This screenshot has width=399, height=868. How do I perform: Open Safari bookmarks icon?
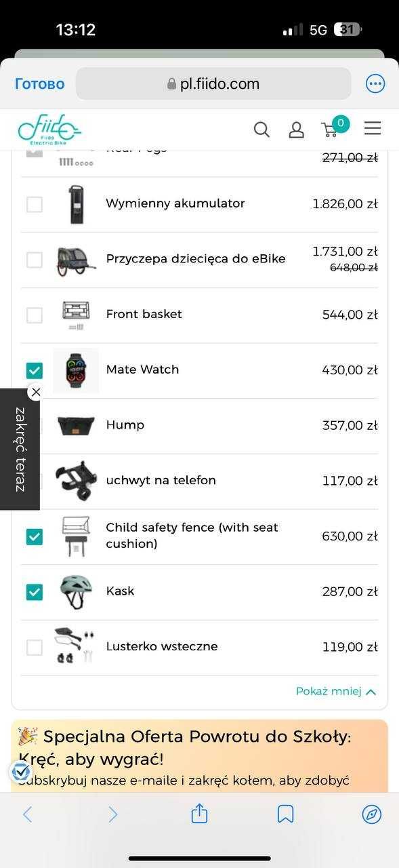(286, 814)
